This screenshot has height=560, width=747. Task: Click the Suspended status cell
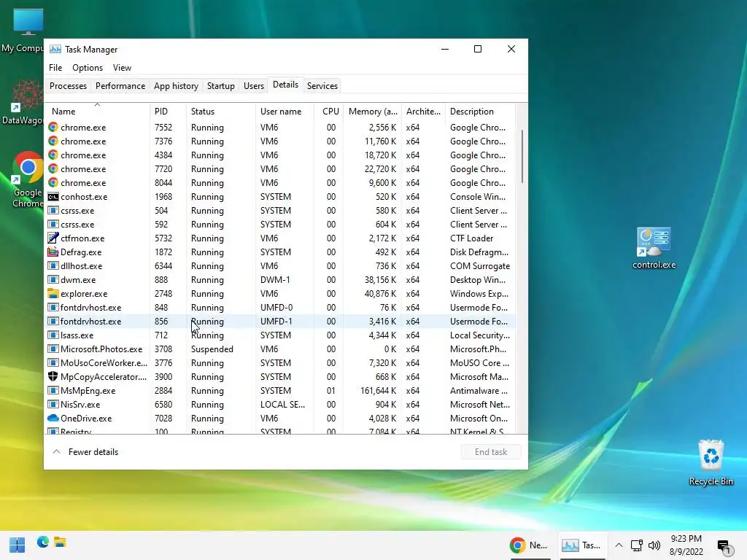pos(212,349)
